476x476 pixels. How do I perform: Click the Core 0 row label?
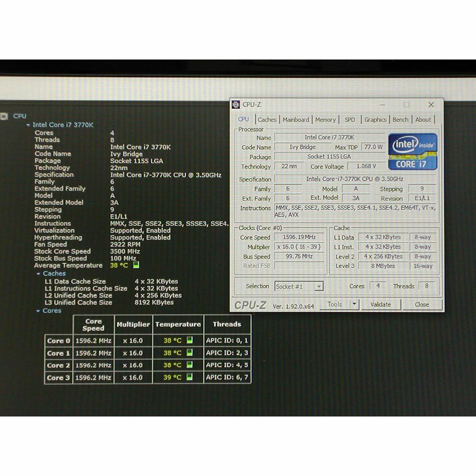point(59,341)
